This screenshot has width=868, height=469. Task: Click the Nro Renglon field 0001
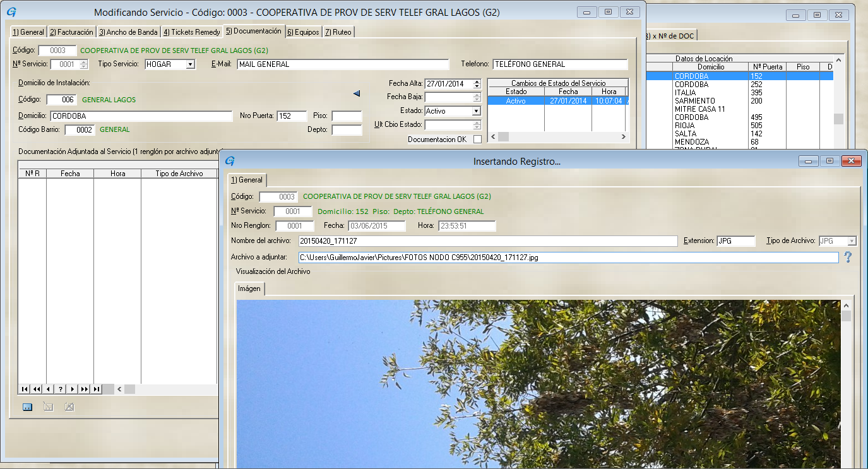pos(294,226)
